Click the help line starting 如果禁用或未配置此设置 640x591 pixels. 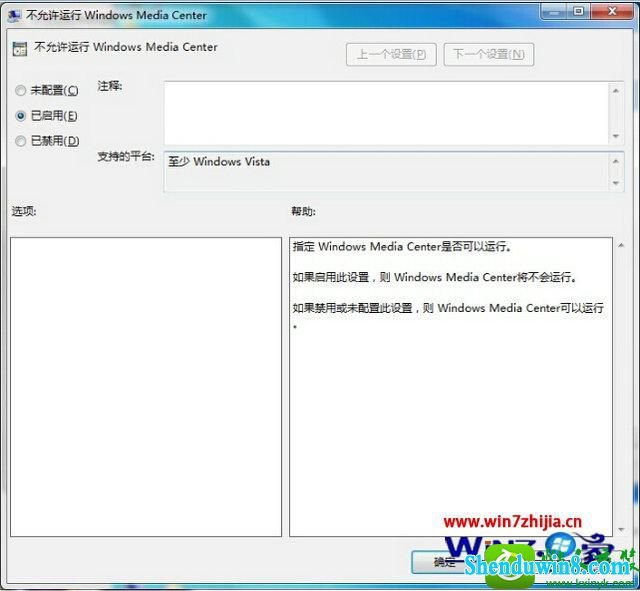(448, 308)
